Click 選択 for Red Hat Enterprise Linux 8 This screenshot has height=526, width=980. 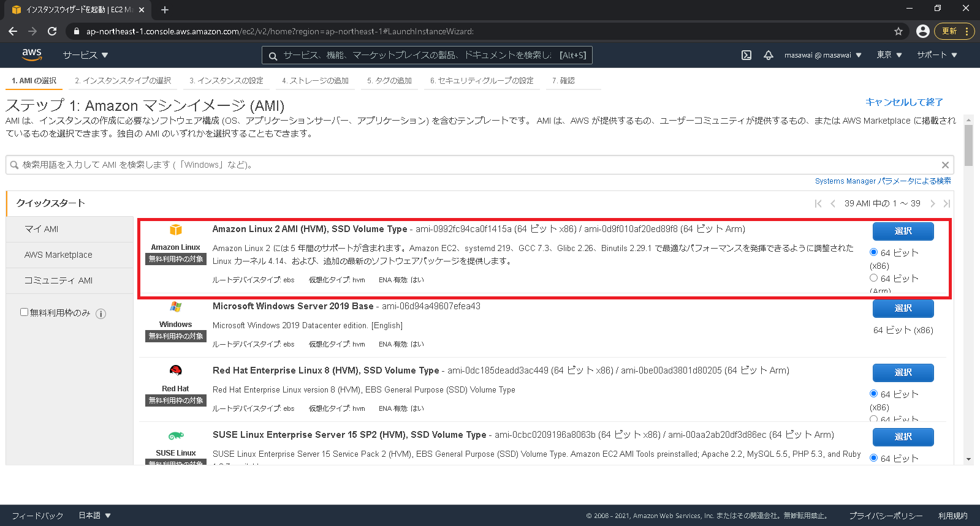pos(903,372)
